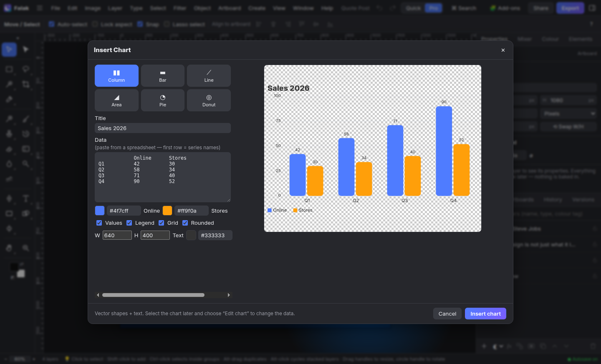Select the highlighted Move tool behind the dialog
Image resolution: width=601 pixels, height=364 pixels.
9,50
